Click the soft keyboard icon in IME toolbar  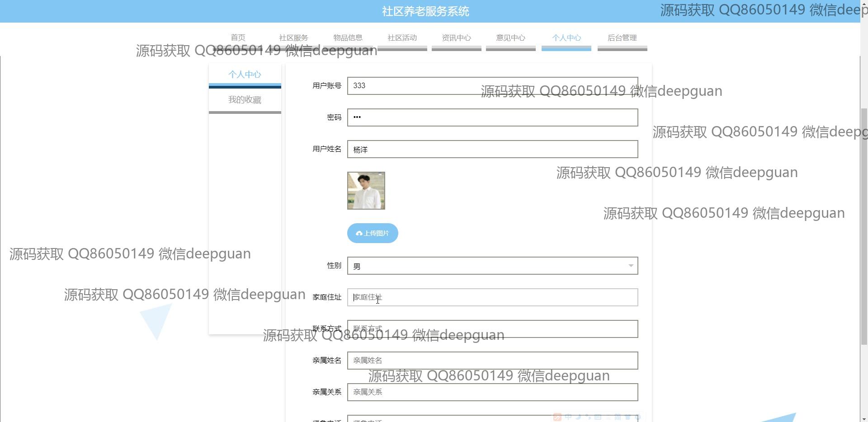[598, 417]
